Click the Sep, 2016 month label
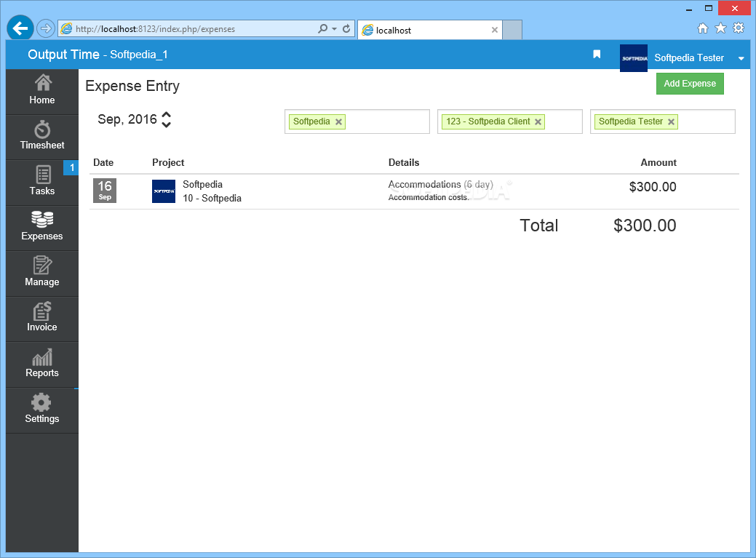The height and width of the screenshot is (558, 756). coord(127,119)
